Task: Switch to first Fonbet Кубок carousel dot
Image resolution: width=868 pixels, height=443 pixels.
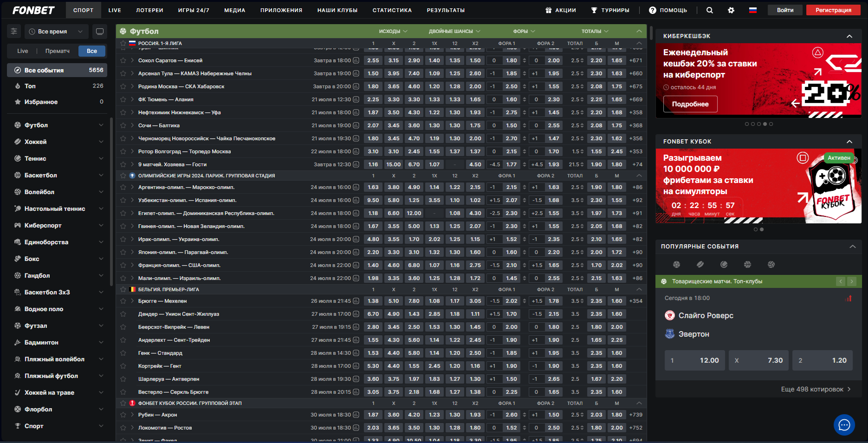Action: [756, 229]
